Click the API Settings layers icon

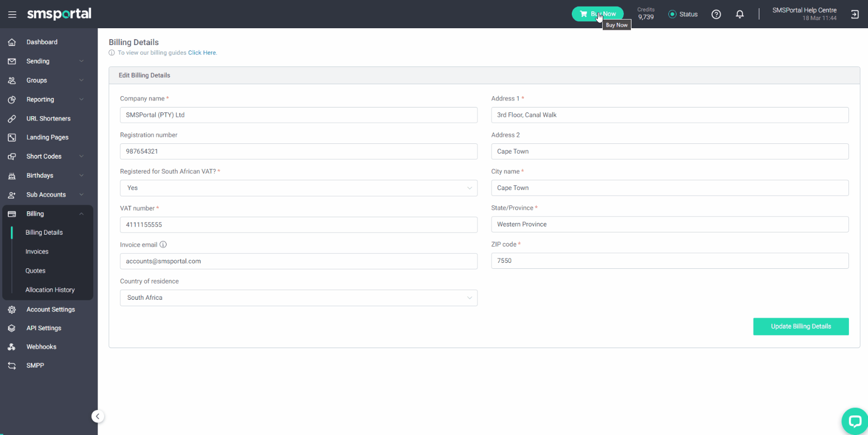pos(12,328)
